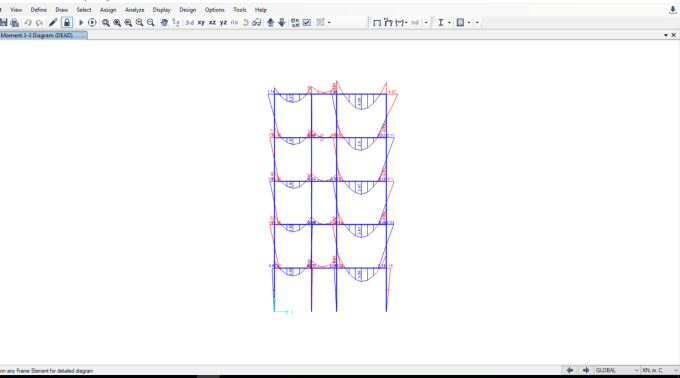Image resolution: width=680 pixels, height=378 pixels.
Task: Open the Draw menu
Action: pyautogui.click(x=62, y=10)
